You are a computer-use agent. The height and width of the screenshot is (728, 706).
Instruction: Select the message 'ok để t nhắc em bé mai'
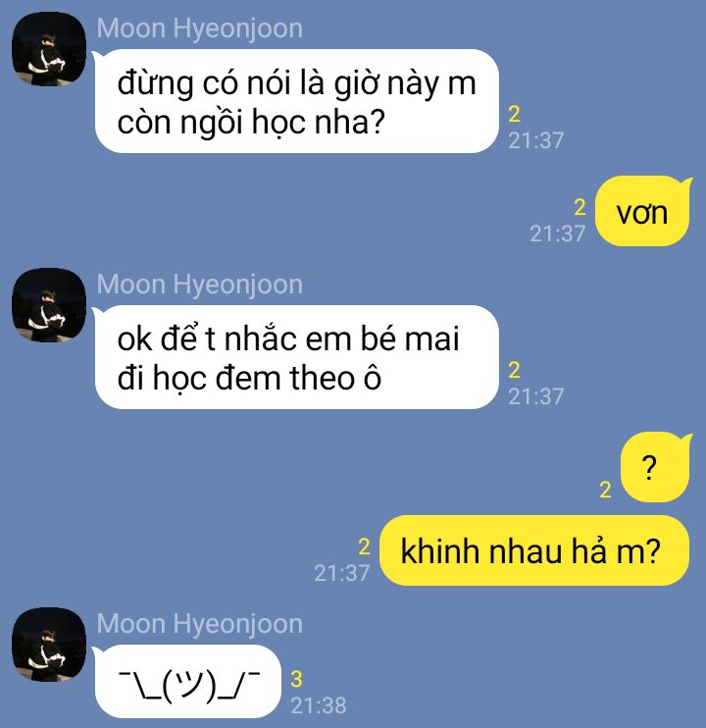tap(296, 357)
